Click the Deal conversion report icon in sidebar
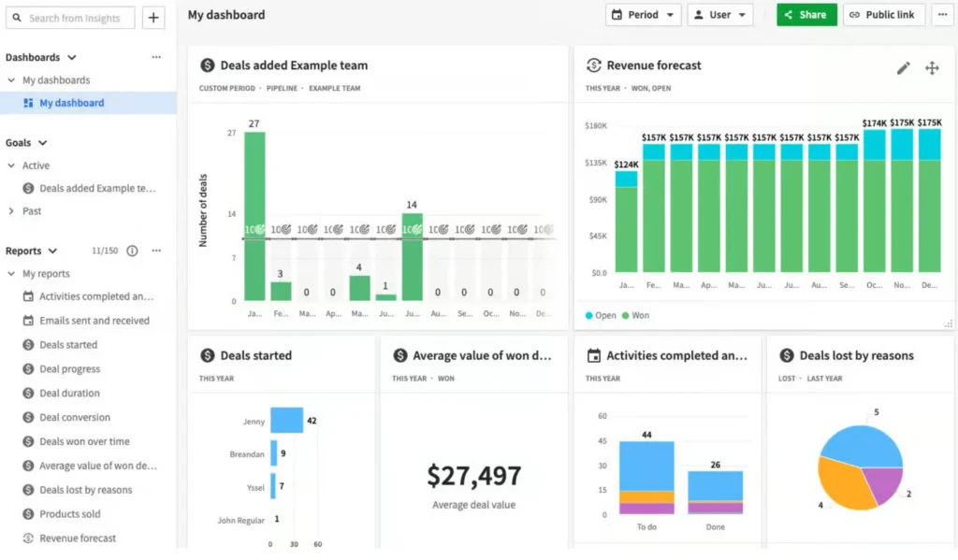This screenshot has width=958, height=560. (28, 417)
